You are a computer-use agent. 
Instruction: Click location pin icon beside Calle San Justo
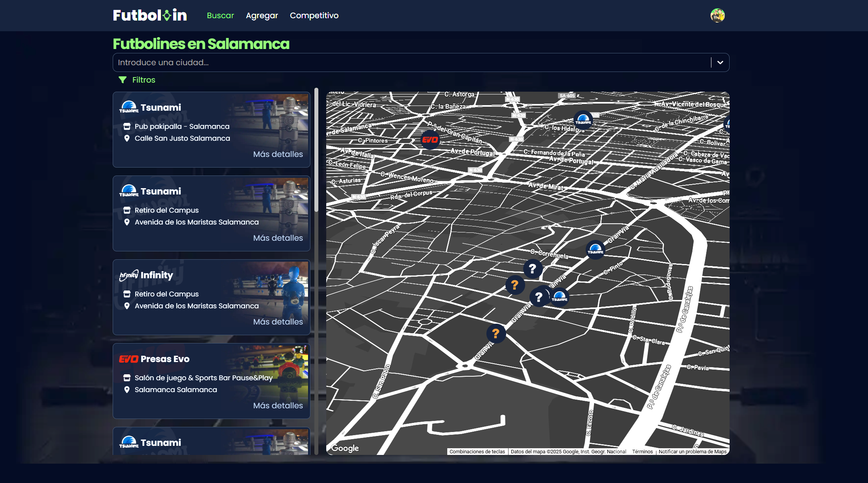pos(127,138)
